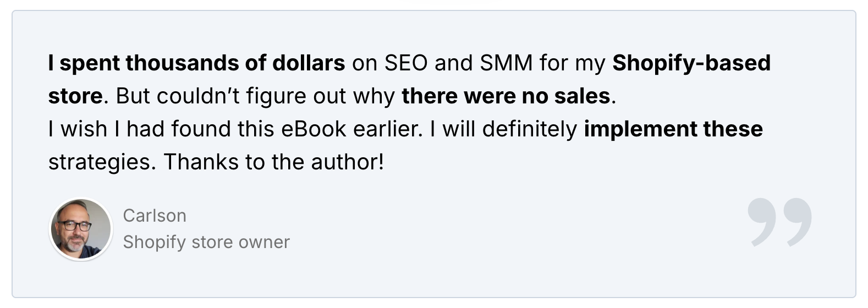The height and width of the screenshot is (308, 868).
Task: Click bold phrase 'implement these'
Action: point(673,129)
